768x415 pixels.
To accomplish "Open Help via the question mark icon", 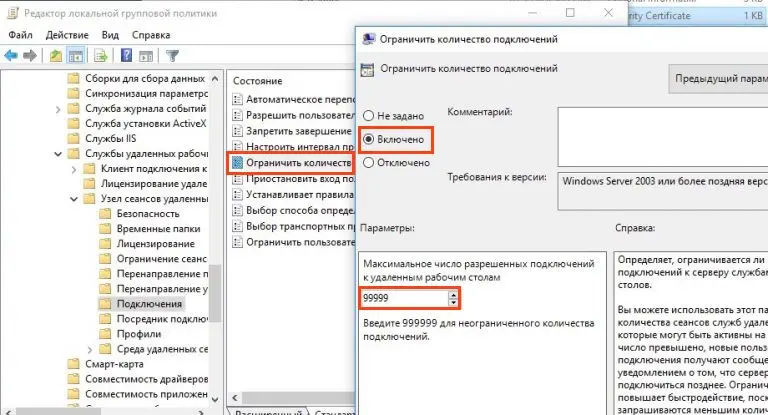I will point(126,55).
